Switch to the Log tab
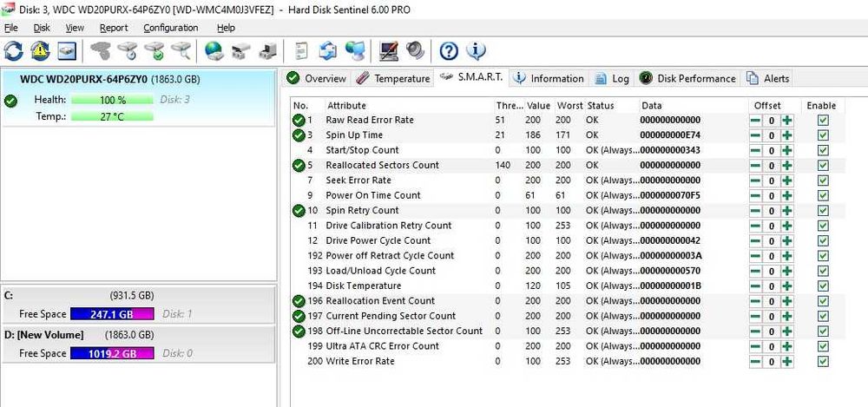The height and width of the screenshot is (407, 868). click(x=612, y=79)
